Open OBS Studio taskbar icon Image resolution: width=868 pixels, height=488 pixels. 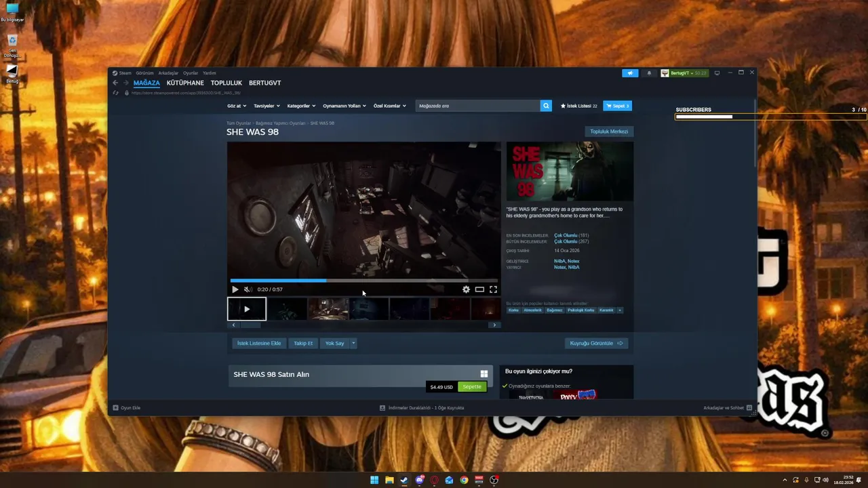tap(494, 480)
